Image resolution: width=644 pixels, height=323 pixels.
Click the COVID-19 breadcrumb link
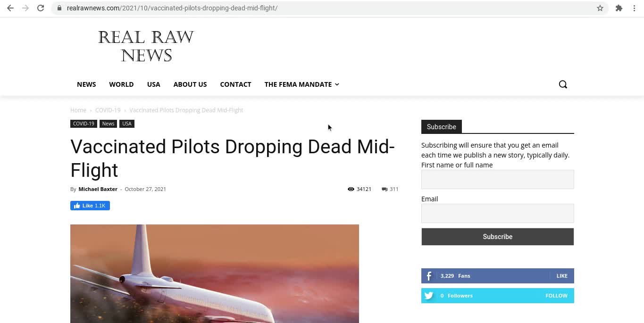click(x=108, y=110)
